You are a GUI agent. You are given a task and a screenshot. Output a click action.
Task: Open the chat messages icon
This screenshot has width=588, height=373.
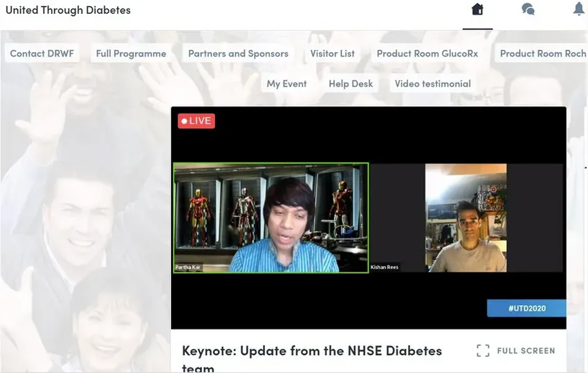point(528,10)
